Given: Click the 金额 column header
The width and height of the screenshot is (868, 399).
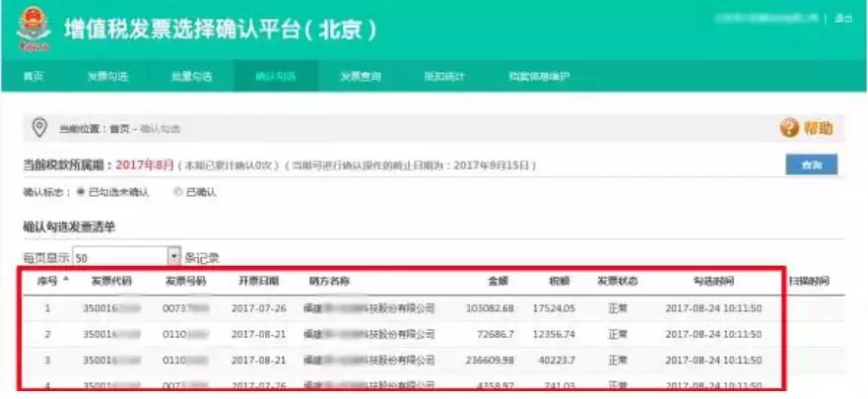Looking at the screenshot, I should point(499,281).
